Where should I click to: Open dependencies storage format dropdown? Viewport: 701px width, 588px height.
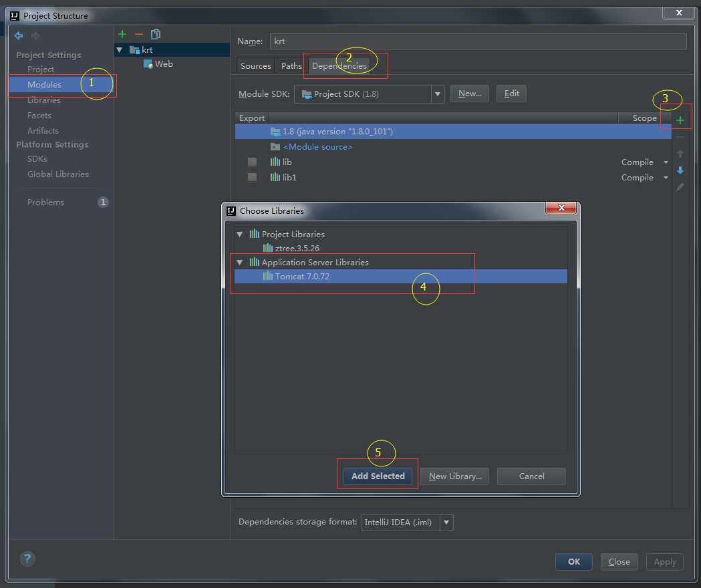point(446,523)
